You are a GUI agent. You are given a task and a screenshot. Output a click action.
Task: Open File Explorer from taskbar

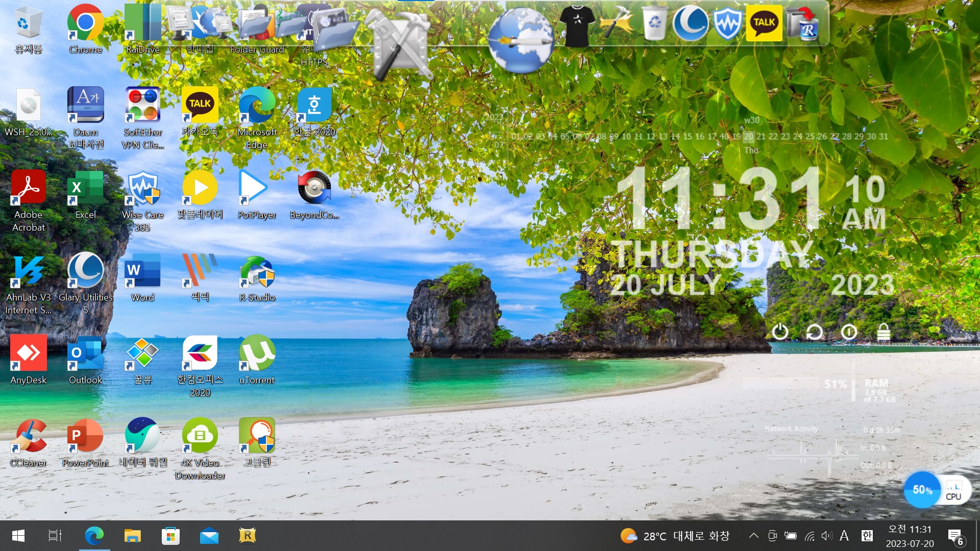pyautogui.click(x=133, y=536)
